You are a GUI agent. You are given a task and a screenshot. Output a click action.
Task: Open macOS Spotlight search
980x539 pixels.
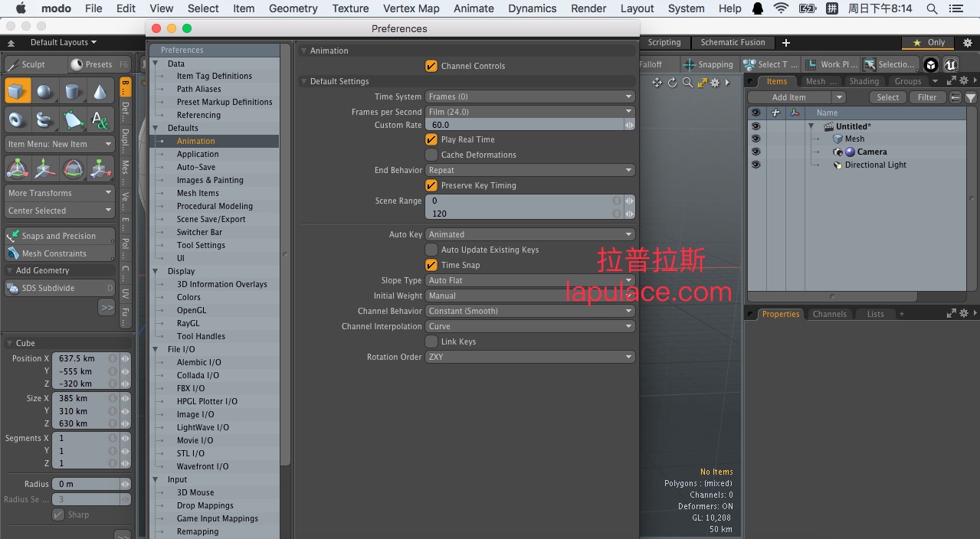pos(932,8)
